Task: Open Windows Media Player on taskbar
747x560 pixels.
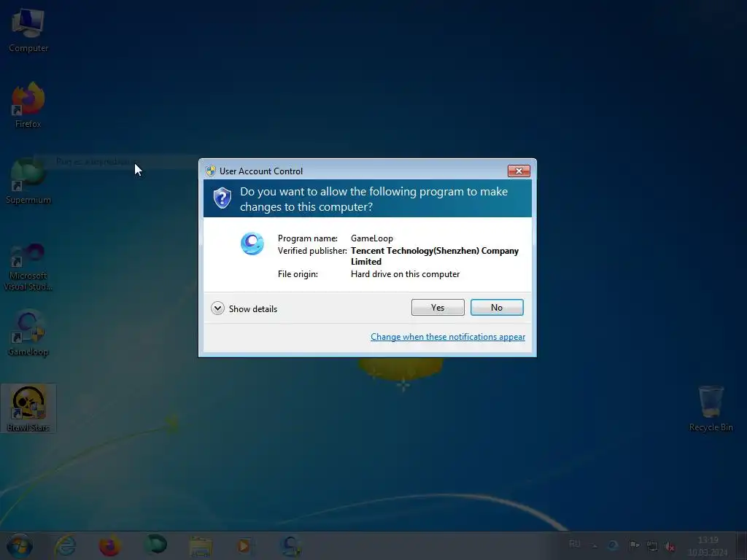Action: coord(244,545)
